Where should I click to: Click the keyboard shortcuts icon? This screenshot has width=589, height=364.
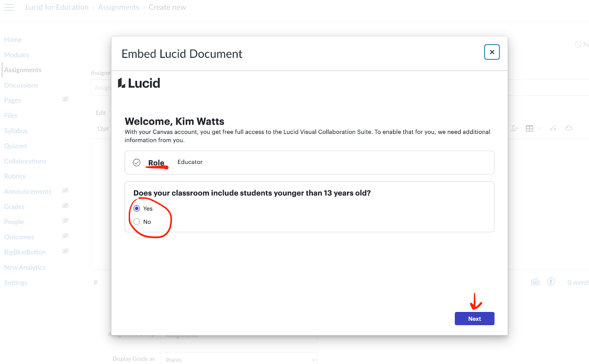click(x=535, y=282)
